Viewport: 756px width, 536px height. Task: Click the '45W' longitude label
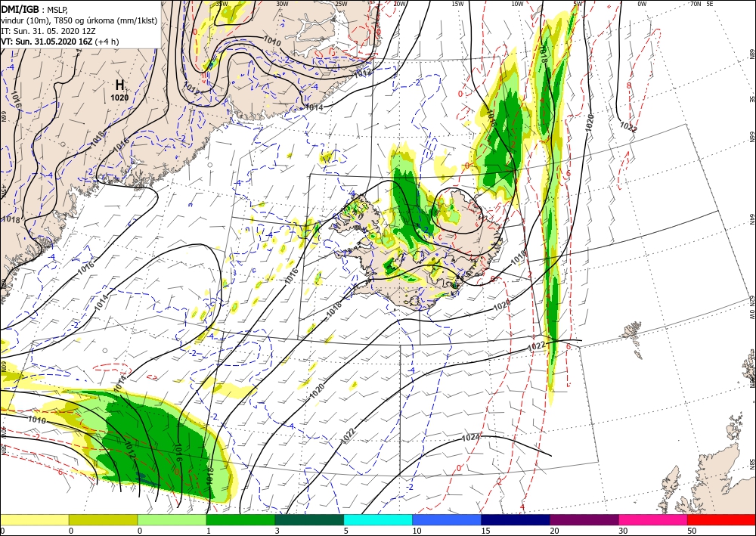click(3, 191)
